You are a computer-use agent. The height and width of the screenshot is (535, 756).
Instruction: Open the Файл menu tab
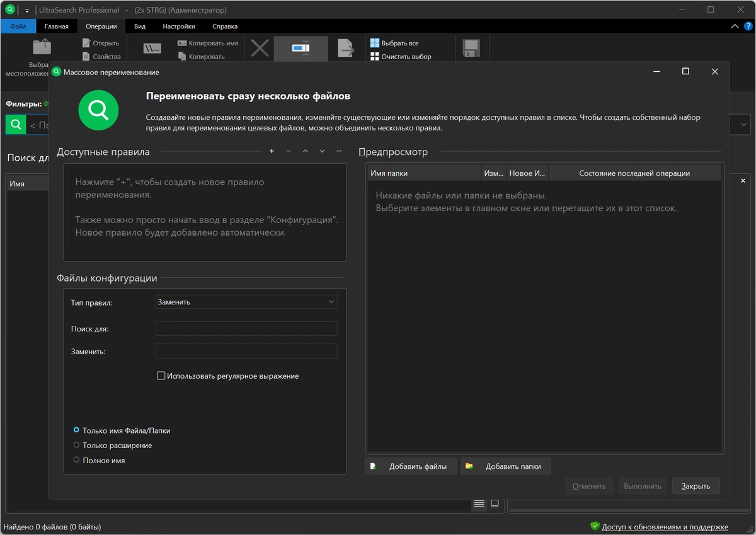18,26
